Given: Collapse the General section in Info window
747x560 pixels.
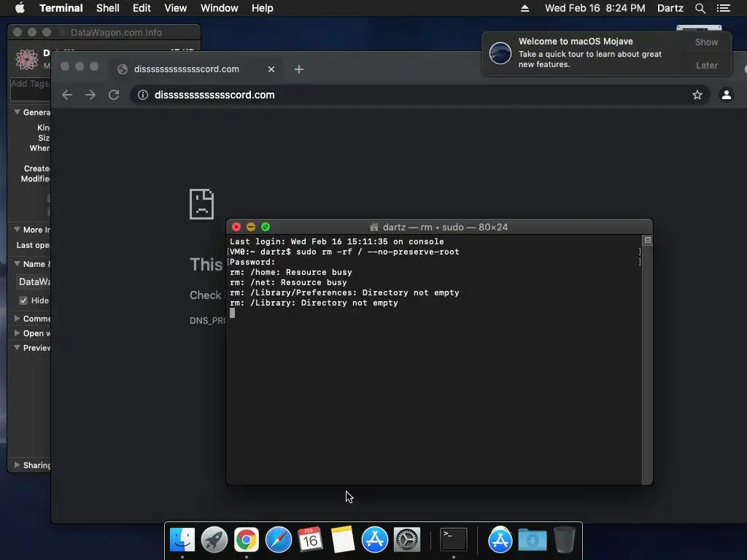Looking at the screenshot, I should pyautogui.click(x=18, y=112).
